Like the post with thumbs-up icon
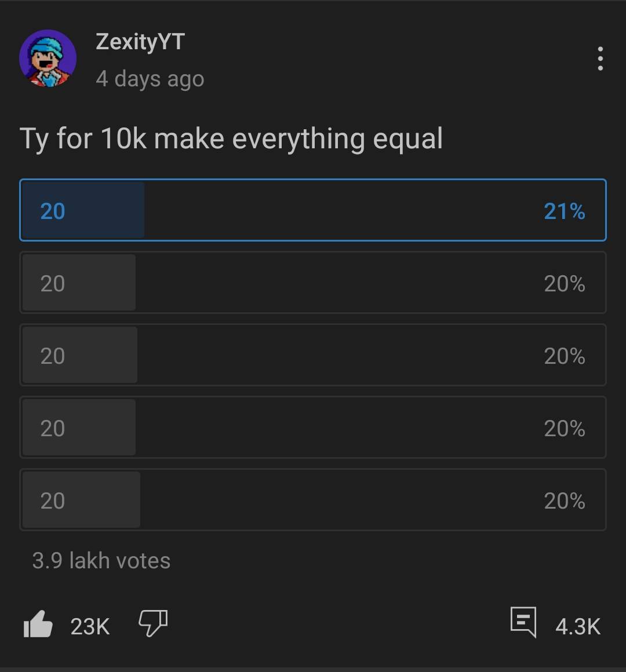This screenshot has height=672, width=626. 38,626
